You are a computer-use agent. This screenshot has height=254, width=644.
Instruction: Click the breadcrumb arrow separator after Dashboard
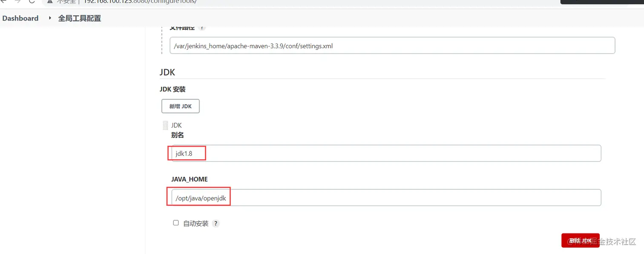(50, 18)
